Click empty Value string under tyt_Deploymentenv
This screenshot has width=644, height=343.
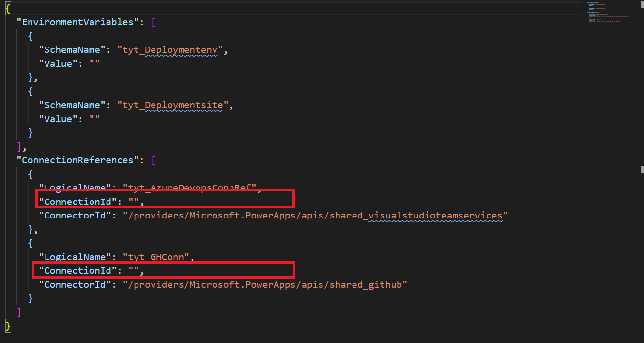coord(94,63)
